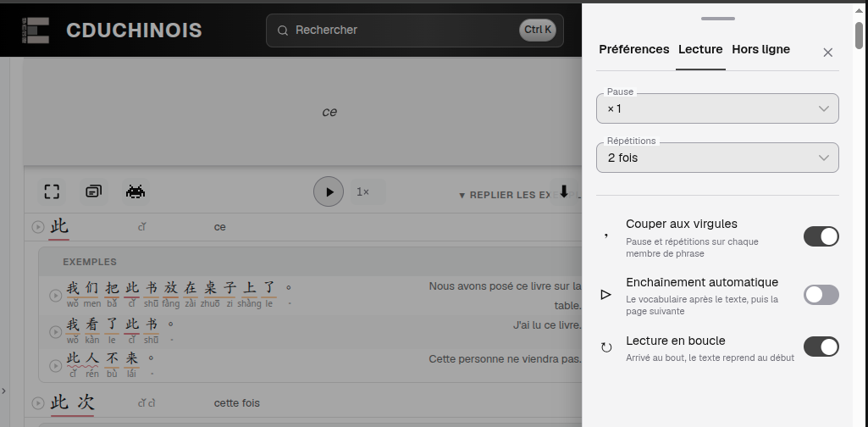The width and height of the screenshot is (868, 427).
Task: Open the Pause dropdown
Action: coord(717,108)
